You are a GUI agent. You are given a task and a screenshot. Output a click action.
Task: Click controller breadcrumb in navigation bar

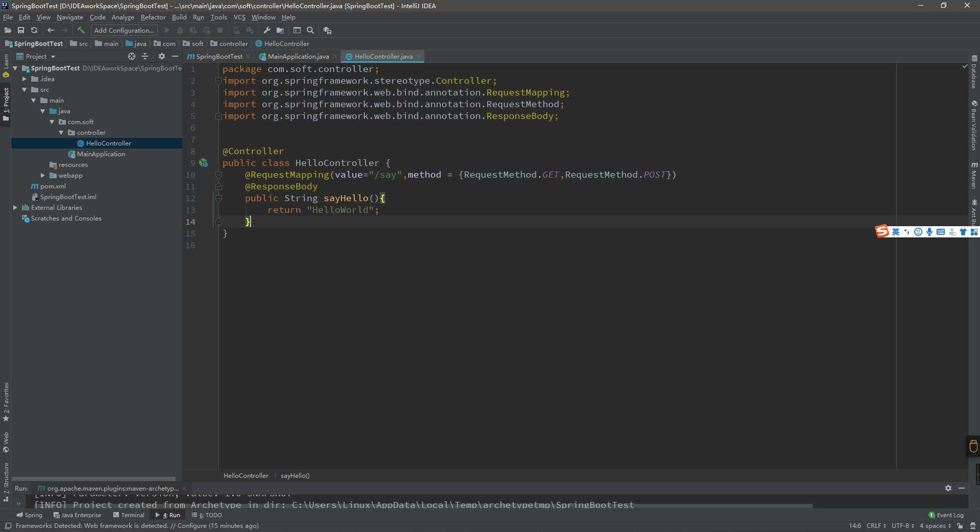(x=229, y=44)
